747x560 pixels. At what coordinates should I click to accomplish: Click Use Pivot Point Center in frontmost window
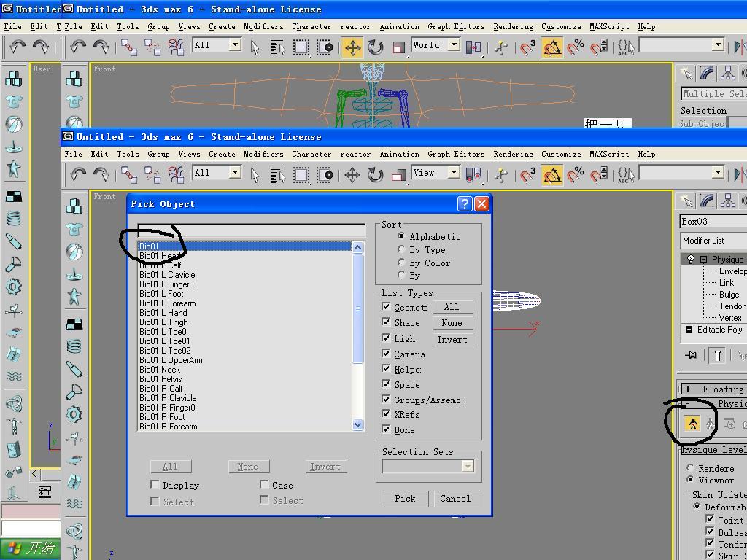[473, 175]
